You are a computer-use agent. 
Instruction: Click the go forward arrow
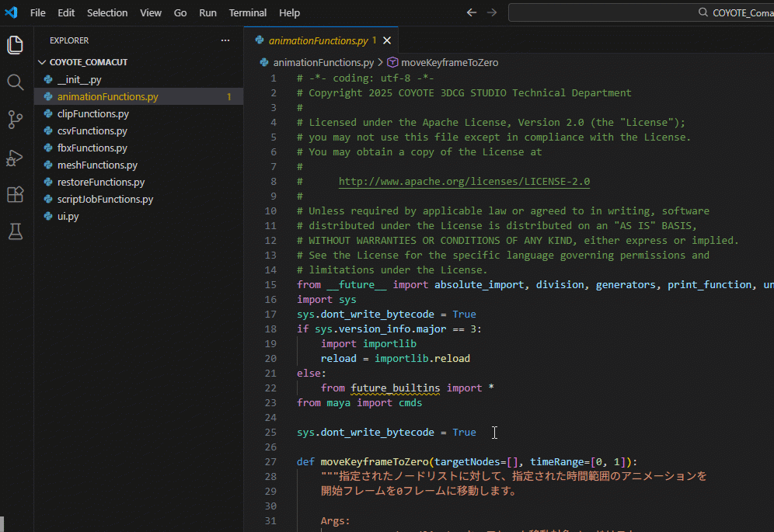(491, 12)
